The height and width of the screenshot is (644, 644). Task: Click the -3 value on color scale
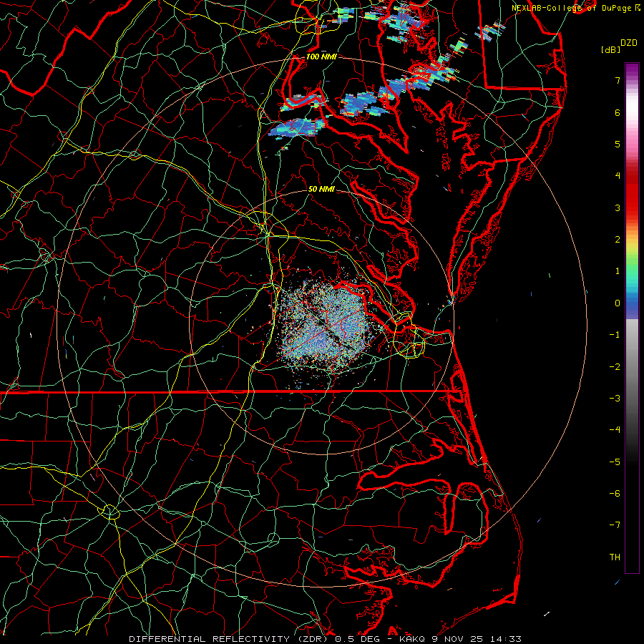click(615, 399)
